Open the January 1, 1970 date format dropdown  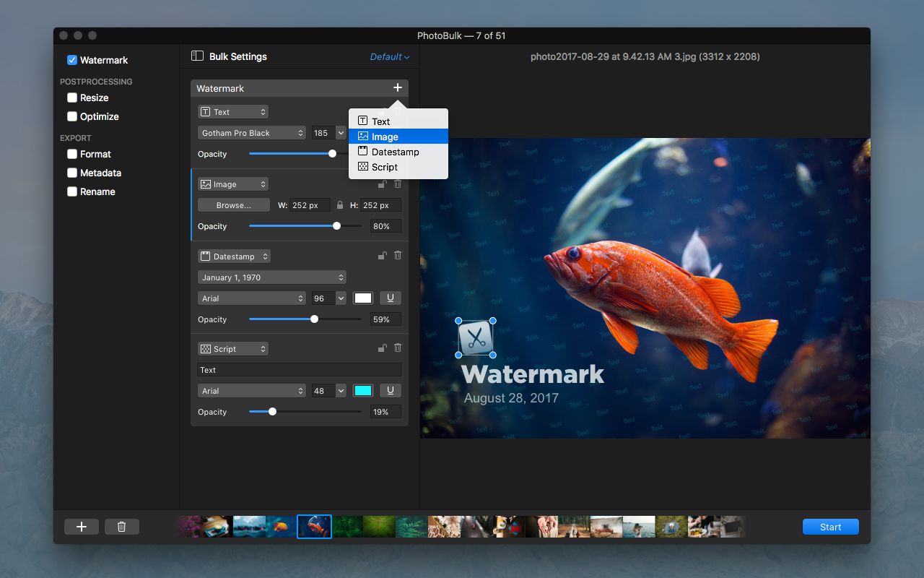(272, 277)
